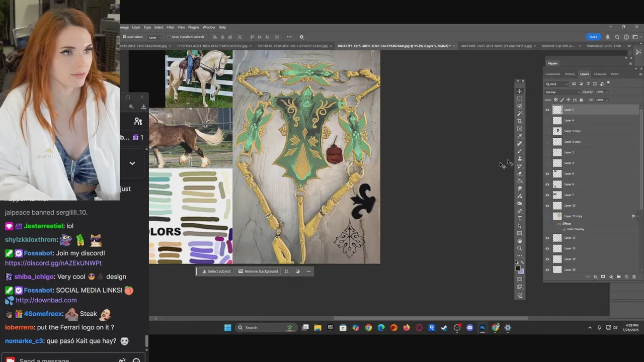Click the create new layer icon
Screen dimensions: 644x362
point(626,277)
